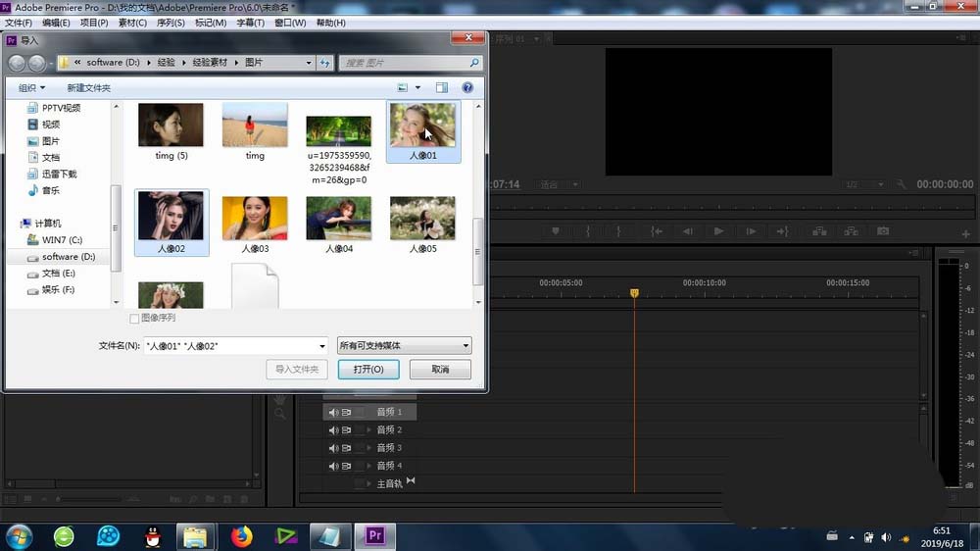The image size is (980, 551).
Task: Toggle the preview pane icon in dialog
Action: click(x=442, y=88)
